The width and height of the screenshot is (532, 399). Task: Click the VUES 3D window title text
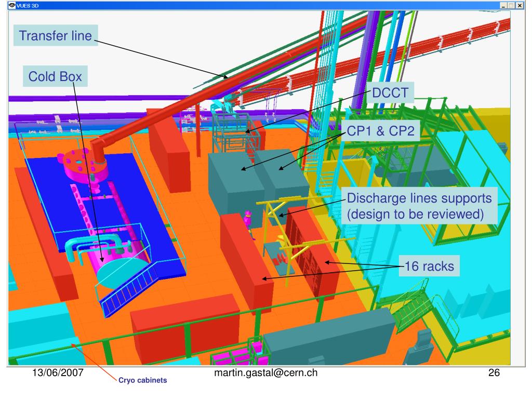[x=28, y=6]
